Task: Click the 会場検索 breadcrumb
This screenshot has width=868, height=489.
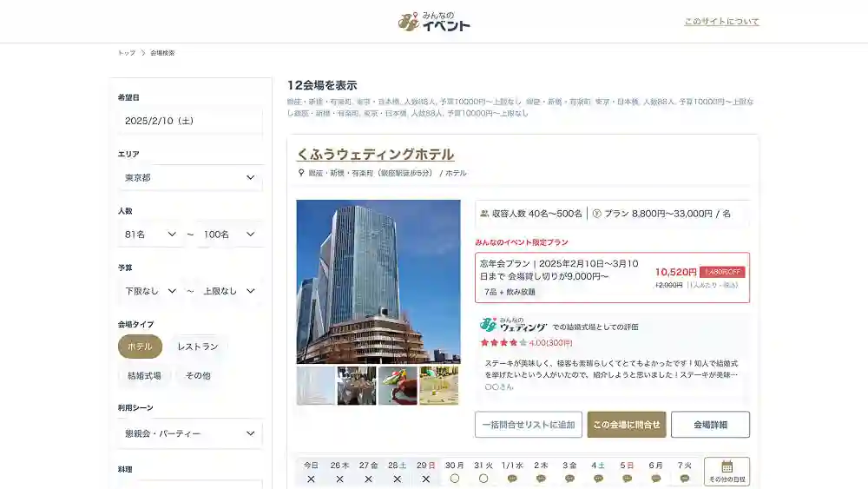Action: click(x=162, y=53)
